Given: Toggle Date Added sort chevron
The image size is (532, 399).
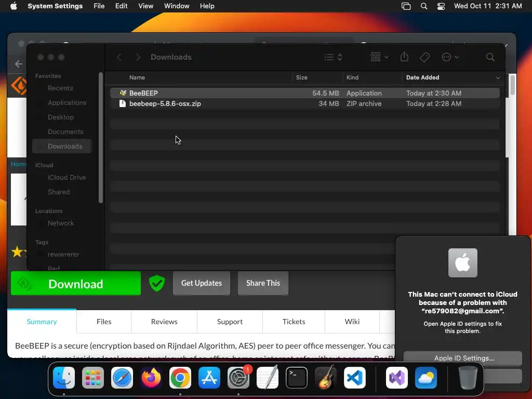Looking at the screenshot, I should click(x=498, y=78).
